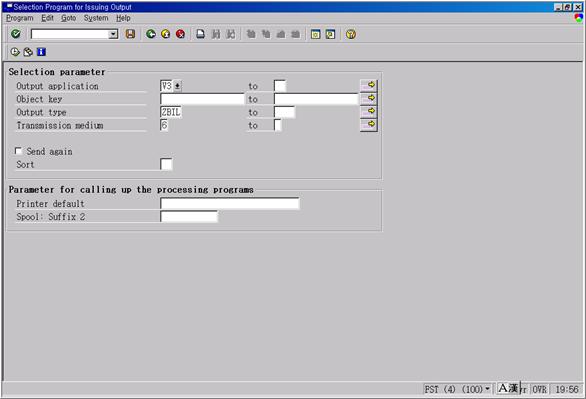Open the System menu

coord(96,18)
